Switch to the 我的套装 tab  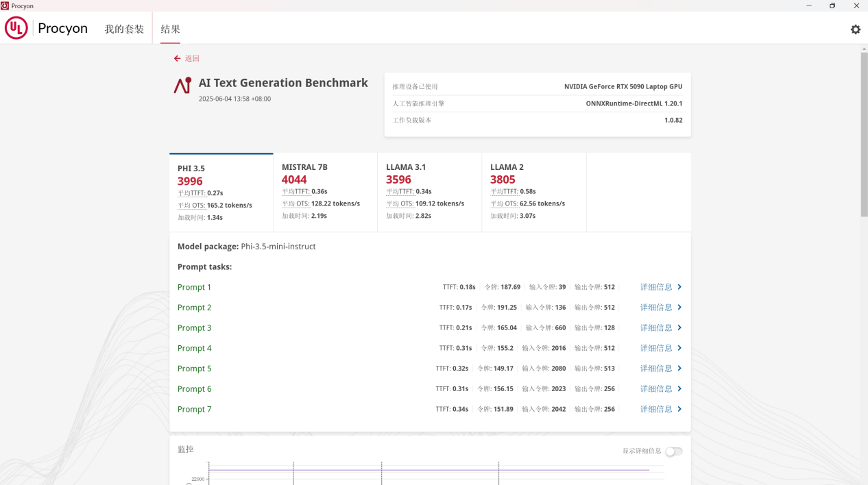[x=124, y=29]
